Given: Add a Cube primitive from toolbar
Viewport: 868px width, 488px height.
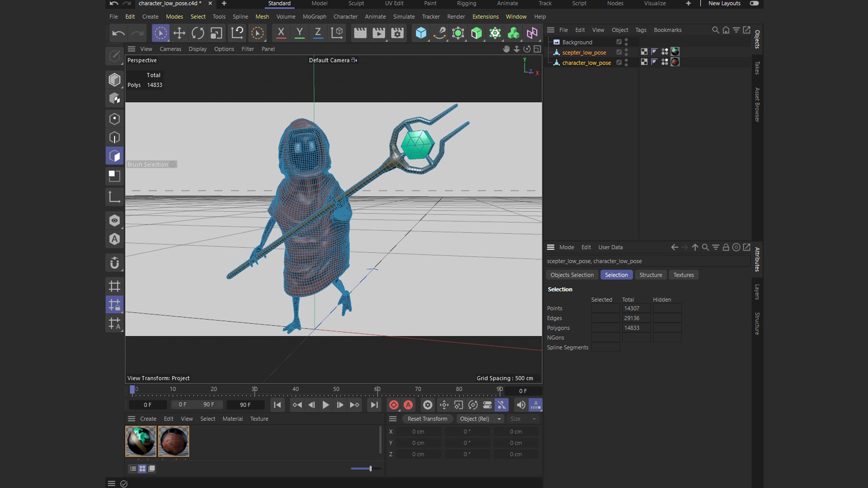Looking at the screenshot, I should tap(421, 33).
